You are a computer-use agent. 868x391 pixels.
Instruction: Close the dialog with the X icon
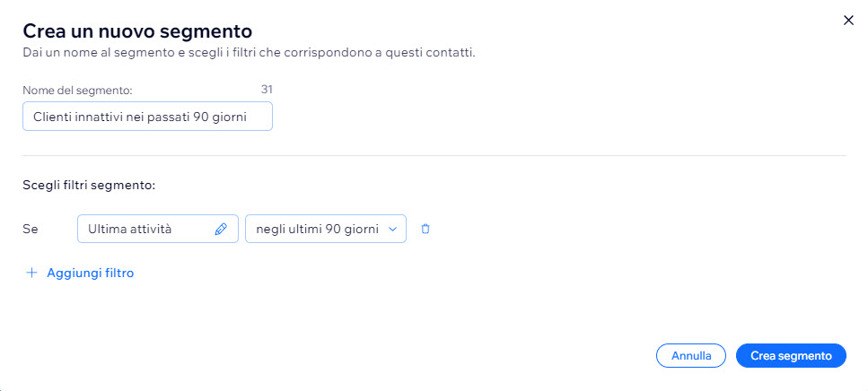848,21
